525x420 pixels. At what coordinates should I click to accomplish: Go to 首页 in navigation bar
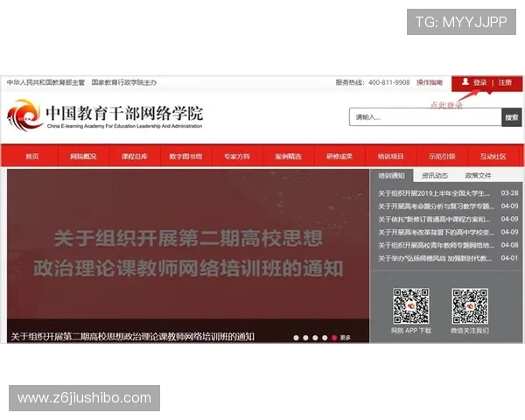tap(32, 157)
